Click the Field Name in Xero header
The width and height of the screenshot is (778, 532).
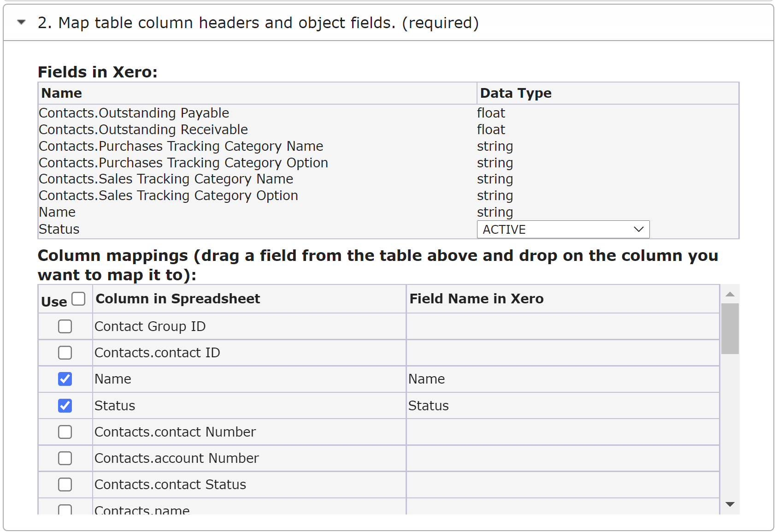point(562,299)
